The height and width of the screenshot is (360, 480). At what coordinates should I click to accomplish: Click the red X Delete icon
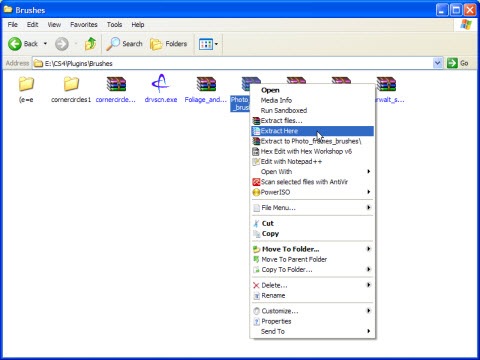256,285
